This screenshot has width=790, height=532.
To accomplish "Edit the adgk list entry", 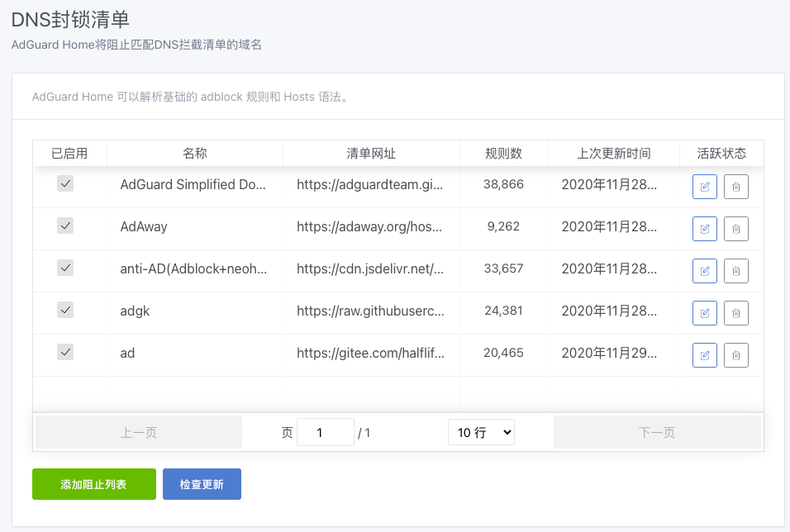I will click(704, 313).
